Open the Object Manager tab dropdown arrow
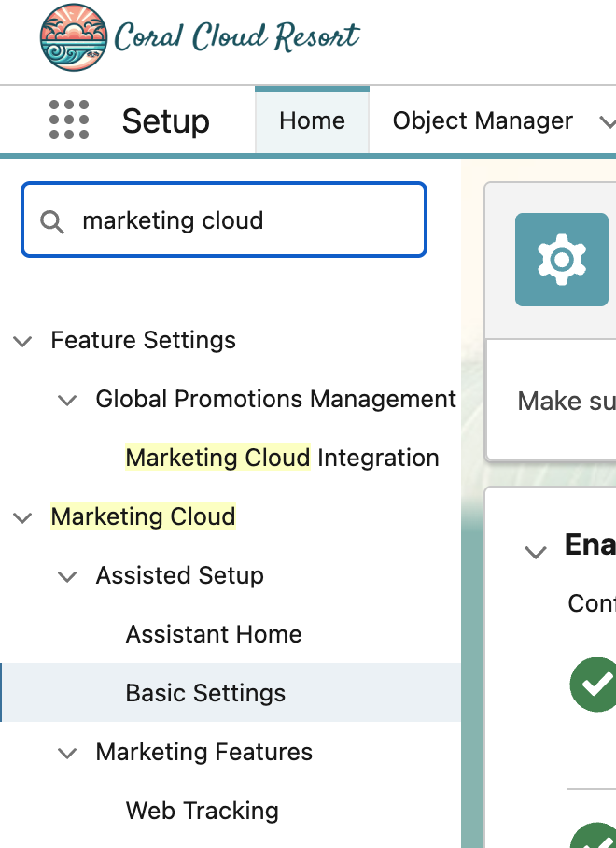The image size is (616, 848). point(607,122)
